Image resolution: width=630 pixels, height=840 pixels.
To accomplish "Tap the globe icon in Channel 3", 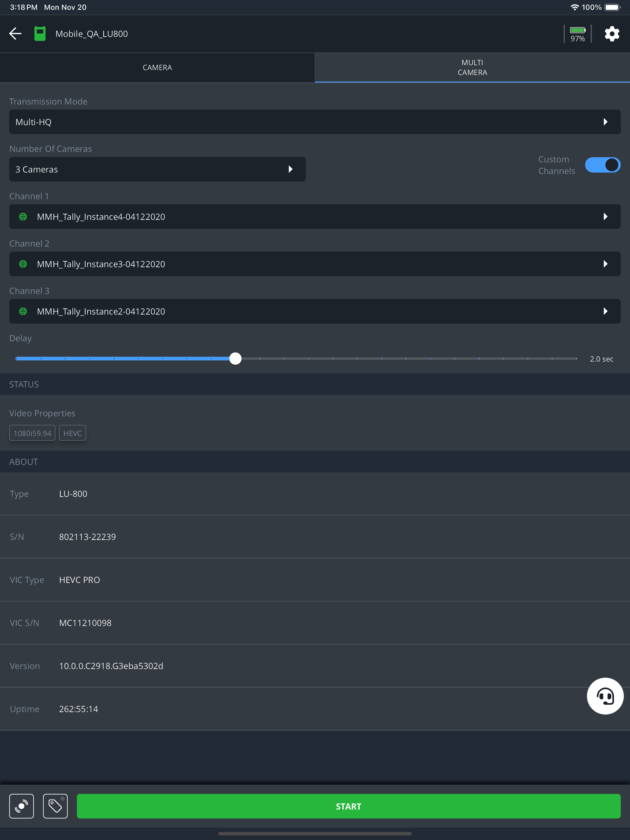I will [x=23, y=311].
